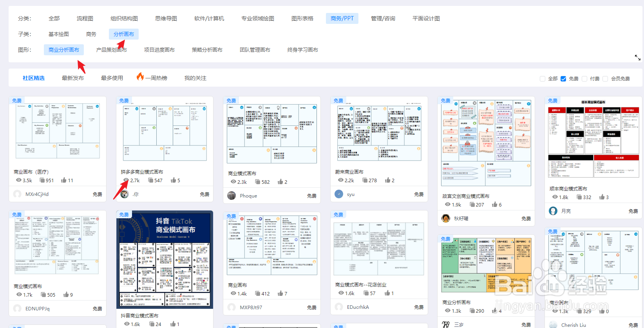Select 图形表格 category

point(302,18)
